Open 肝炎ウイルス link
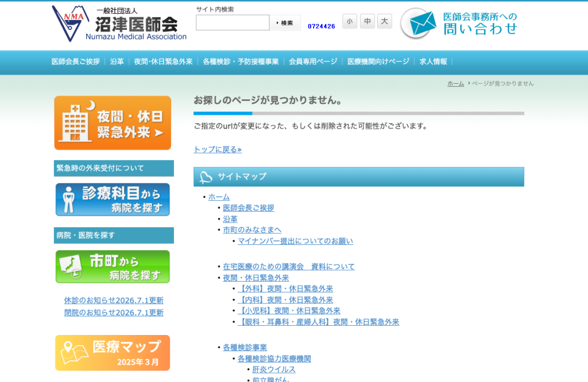The height and width of the screenshot is (382, 588). (x=274, y=369)
